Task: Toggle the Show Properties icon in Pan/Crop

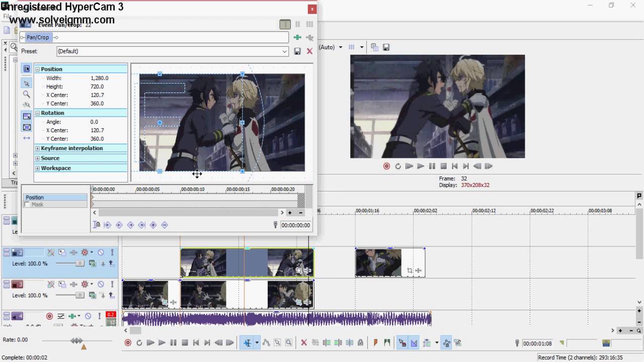Action: click(27, 69)
